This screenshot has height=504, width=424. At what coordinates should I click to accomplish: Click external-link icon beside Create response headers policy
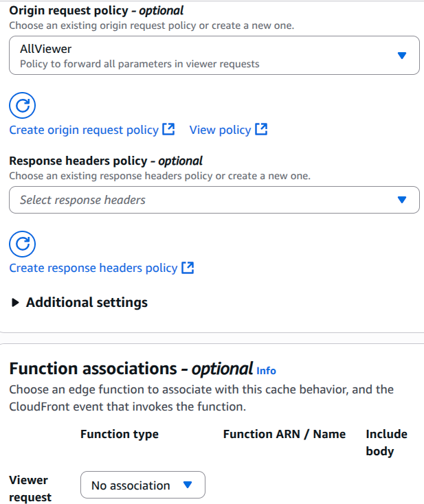[188, 268]
